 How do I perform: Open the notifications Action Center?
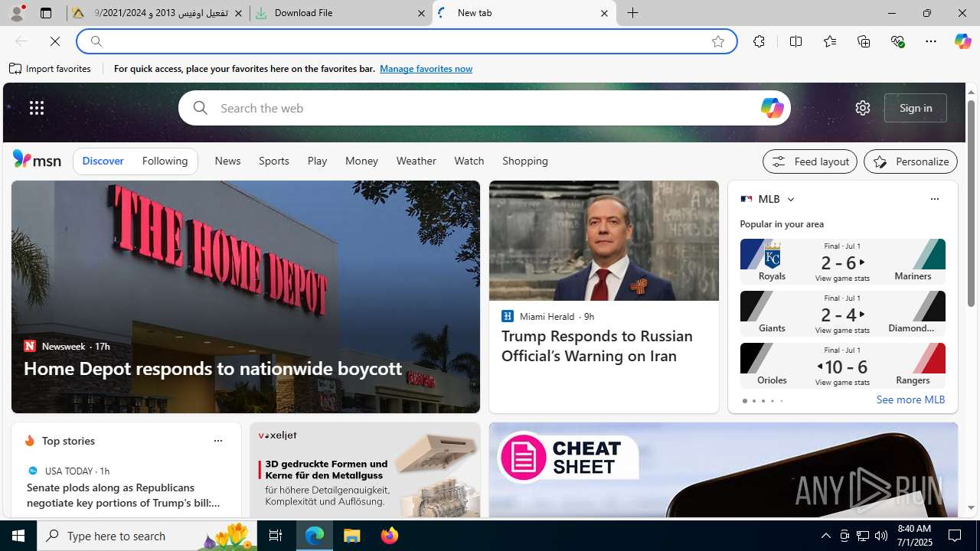click(955, 536)
